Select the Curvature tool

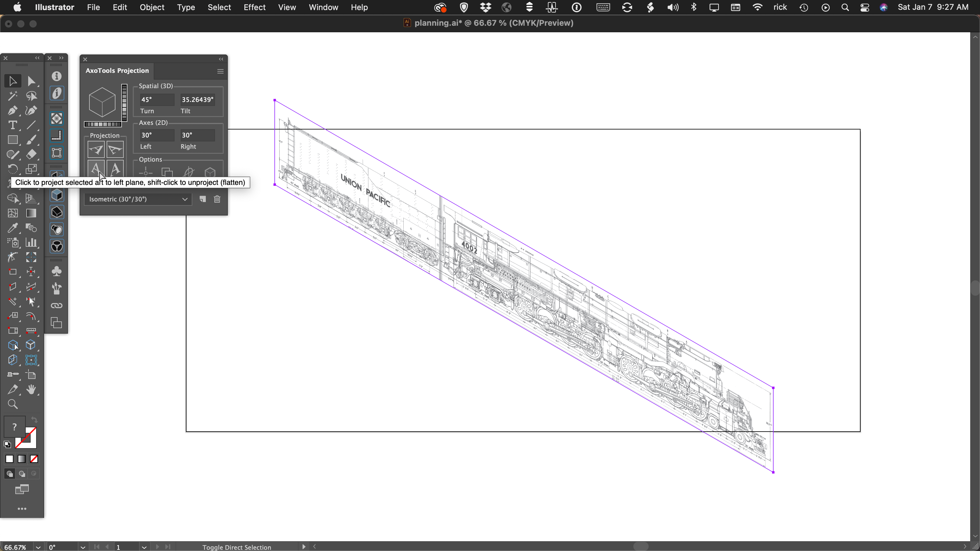31,111
